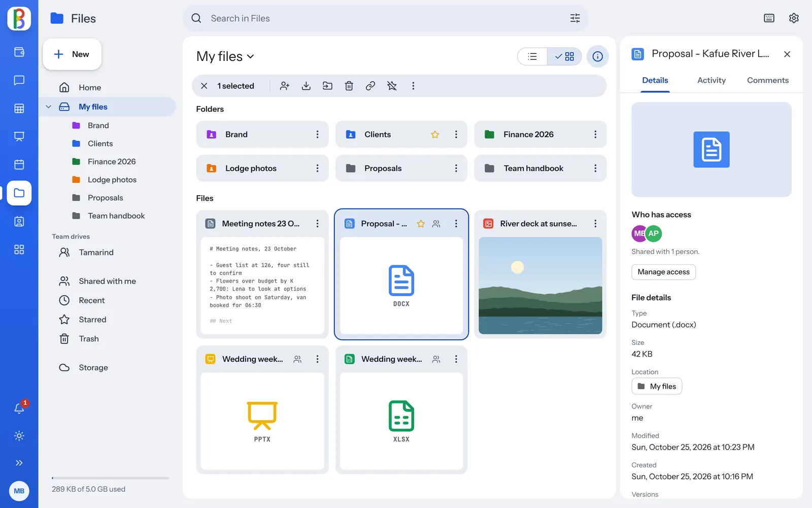Switch to the Comments tab
This screenshot has height=508, width=812.
click(768, 80)
